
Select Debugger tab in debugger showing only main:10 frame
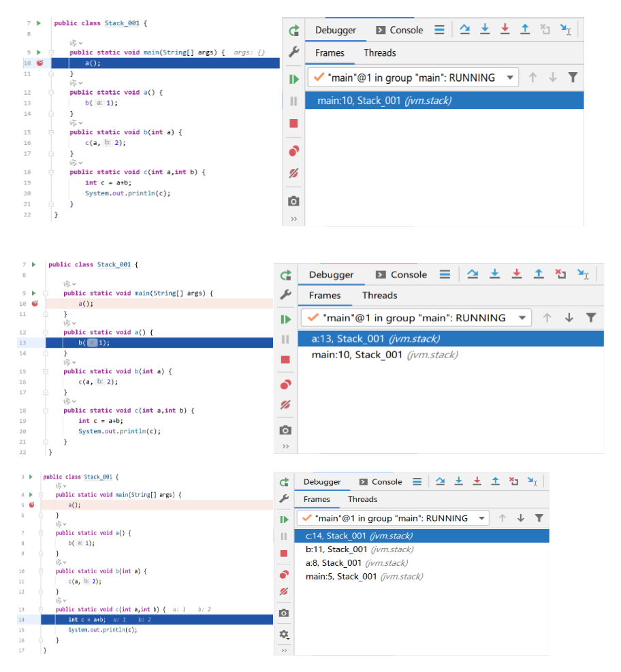pyautogui.click(x=336, y=30)
